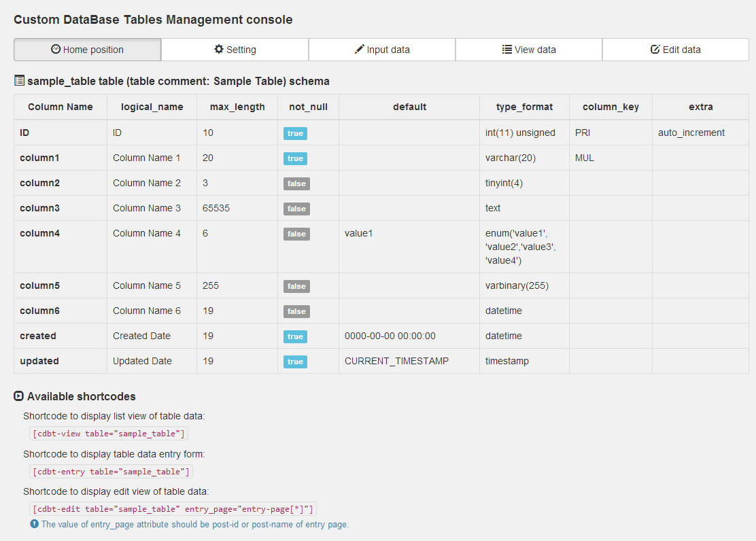This screenshot has width=756, height=541.
Task: Click the play icon beside Available shortcodes
Action: pos(19,396)
